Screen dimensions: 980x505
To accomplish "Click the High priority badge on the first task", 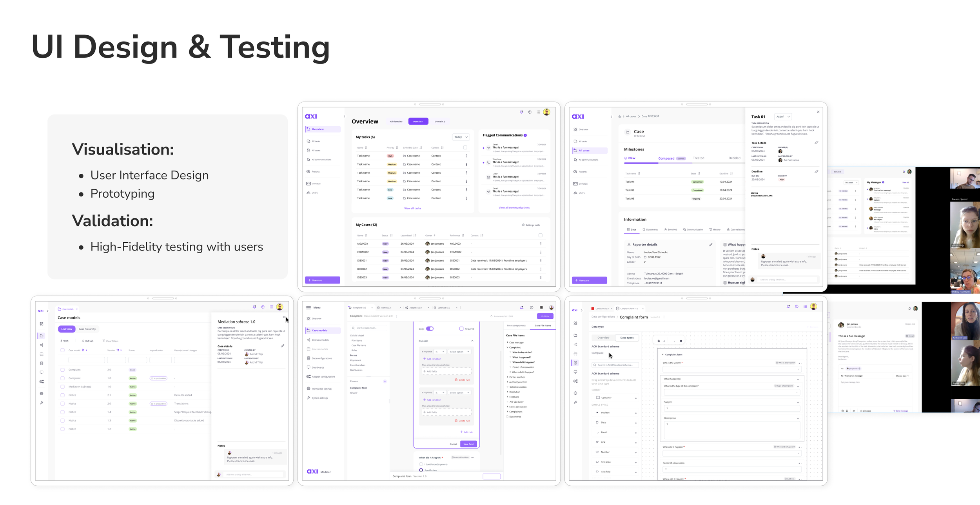I will 390,156.
